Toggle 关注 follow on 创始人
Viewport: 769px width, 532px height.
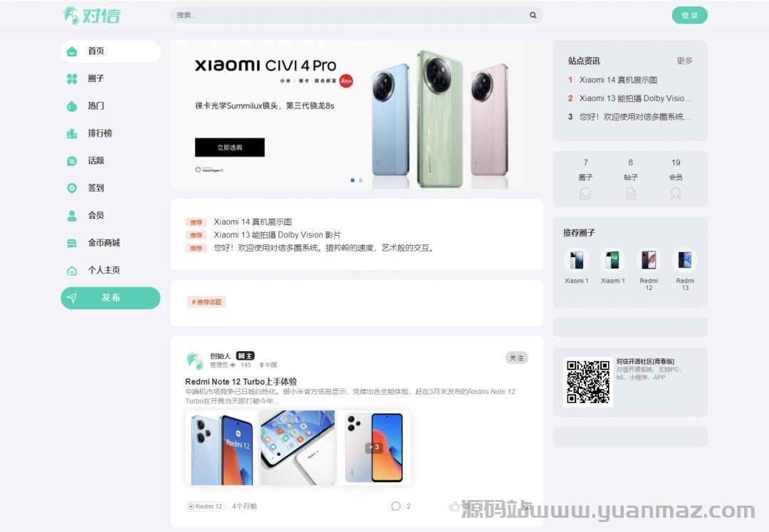(x=516, y=358)
